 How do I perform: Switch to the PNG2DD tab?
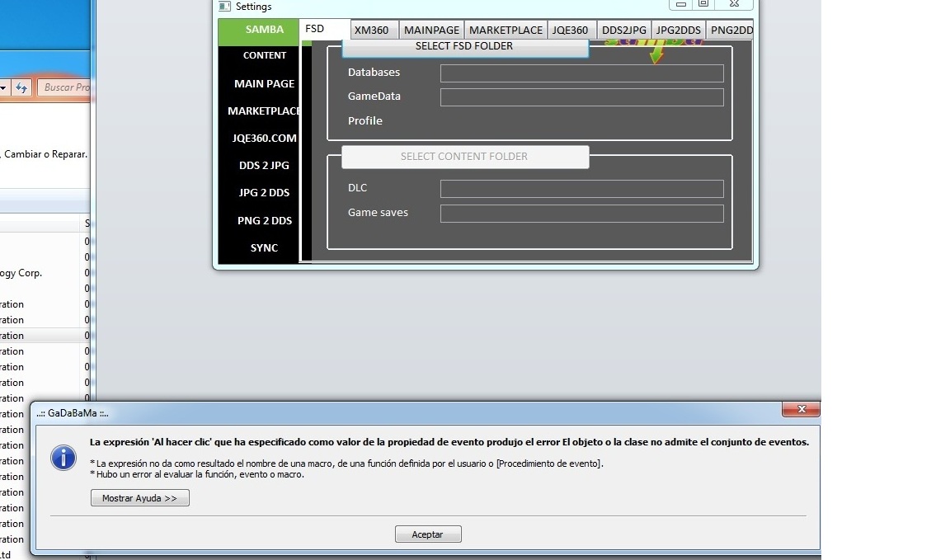click(730, 31)
